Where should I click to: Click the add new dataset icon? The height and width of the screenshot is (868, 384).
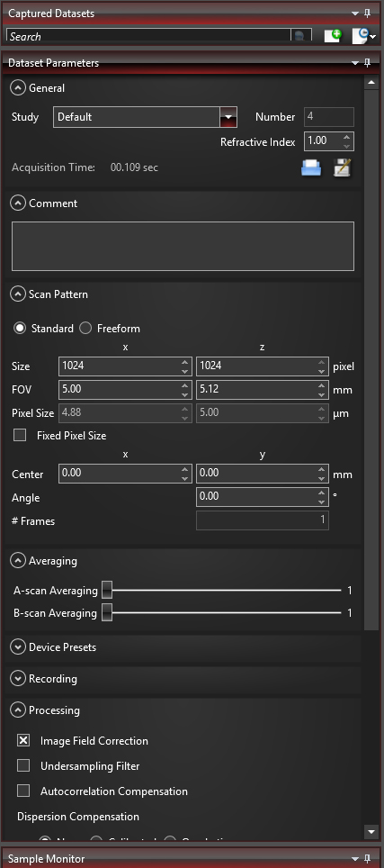click(332, 36)
